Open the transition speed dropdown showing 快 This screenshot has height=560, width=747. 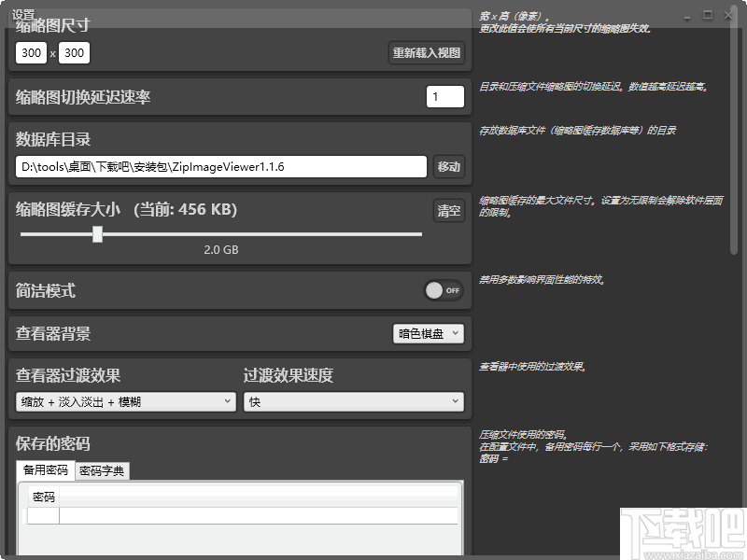[354, 401]
